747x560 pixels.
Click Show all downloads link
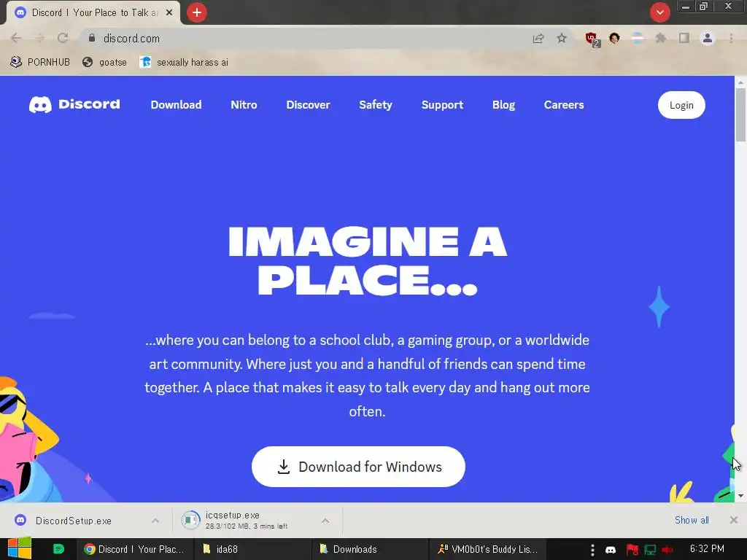692,520
